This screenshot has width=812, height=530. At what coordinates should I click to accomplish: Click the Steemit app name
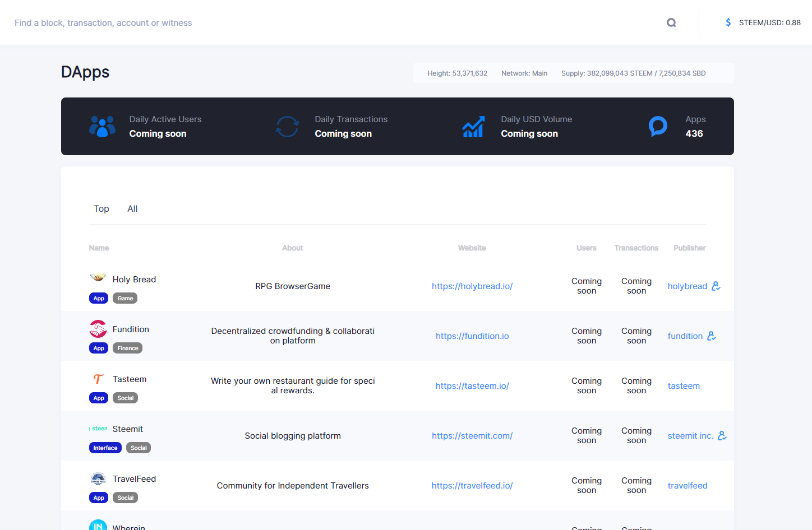point(128,429)
